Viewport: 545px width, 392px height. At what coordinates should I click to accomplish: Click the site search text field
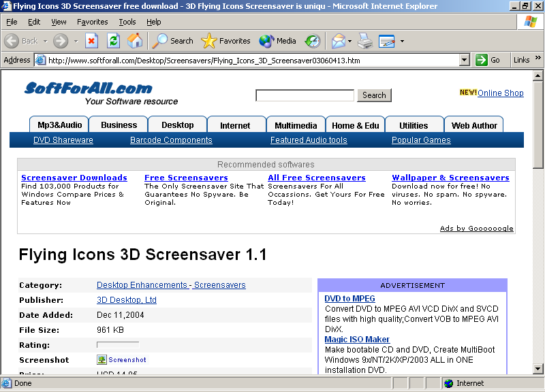click(x=305, y=95)
